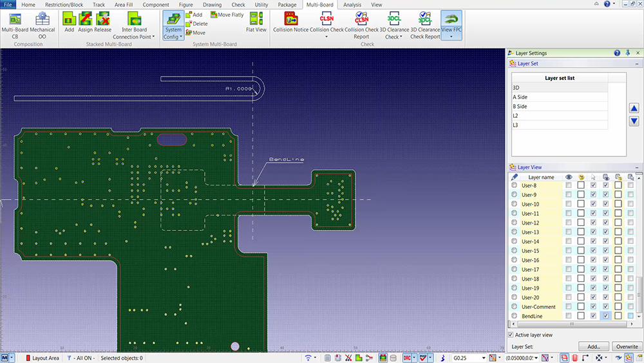The width and height of the screenshot is (644, 363).
Task: Click the Collision Notice icon
Action: [x=290, y=19]
